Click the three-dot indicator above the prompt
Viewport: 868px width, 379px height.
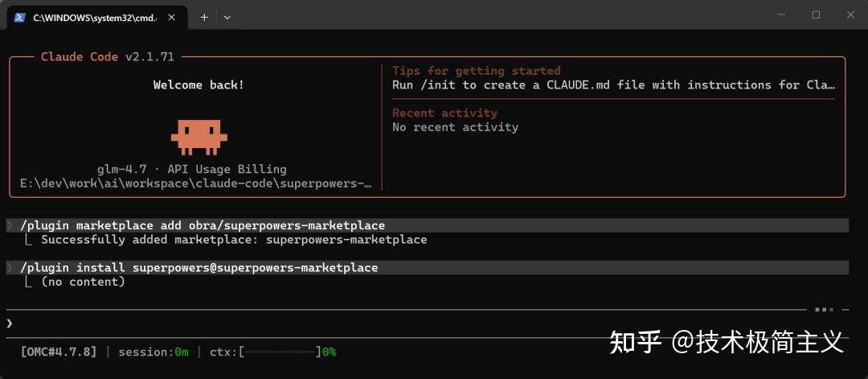[x=824, y=309]
